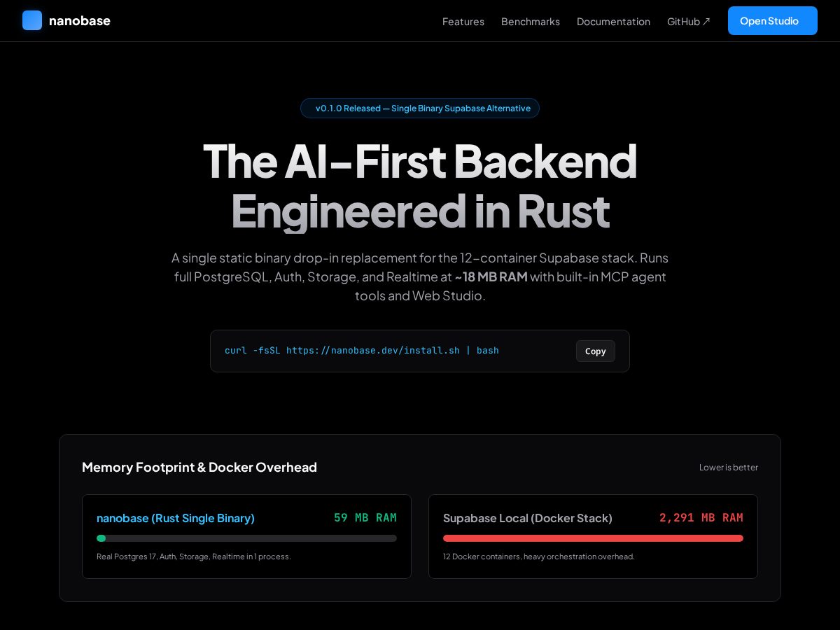
Task: Click the 12 Docker containers description line
Action: [x=539, y=556]
